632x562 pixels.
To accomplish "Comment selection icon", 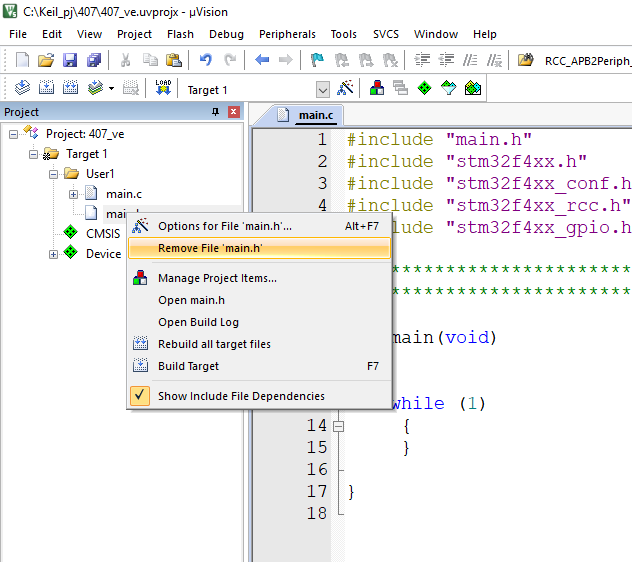I will 470,60.
